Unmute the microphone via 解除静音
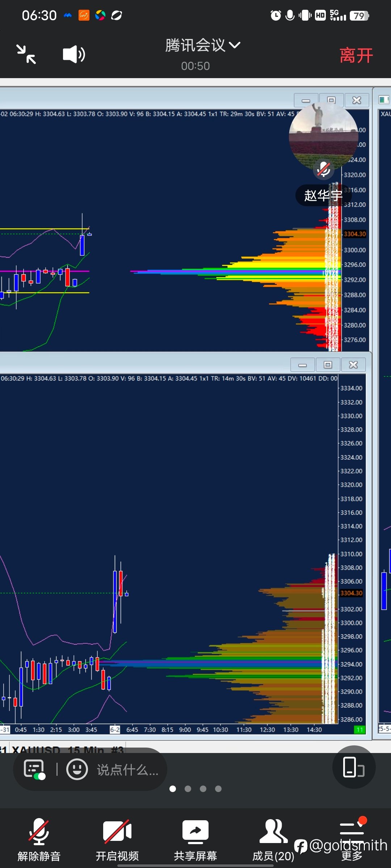Viewport: 391px width, 868px height. (x=39, y=840)
